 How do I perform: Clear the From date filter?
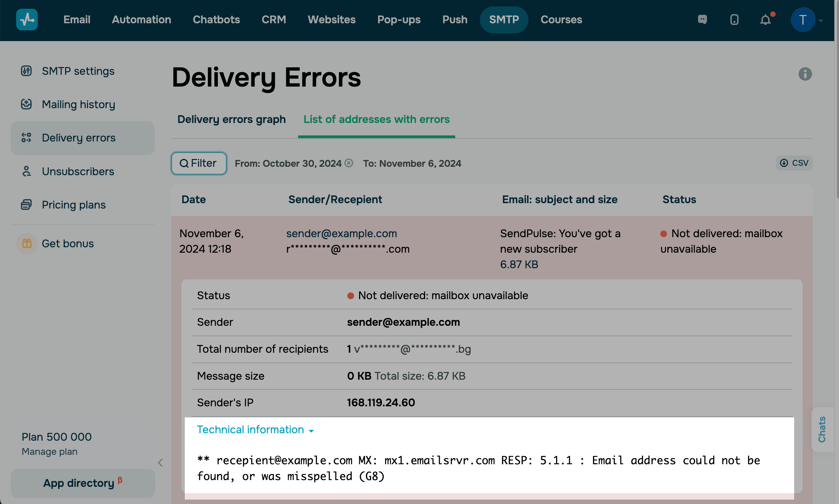349,163
